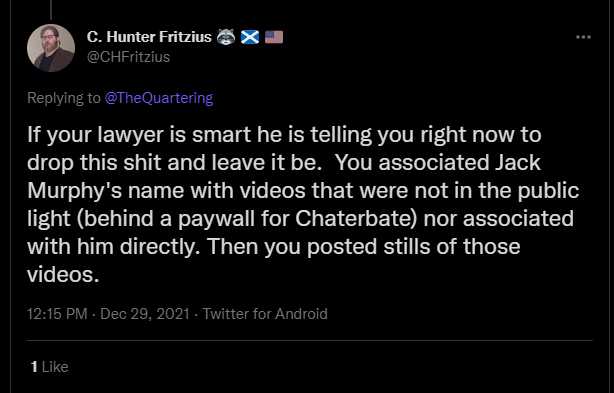
Task: Click the raccoon emoji beside the name
Action: pos(226,37)
